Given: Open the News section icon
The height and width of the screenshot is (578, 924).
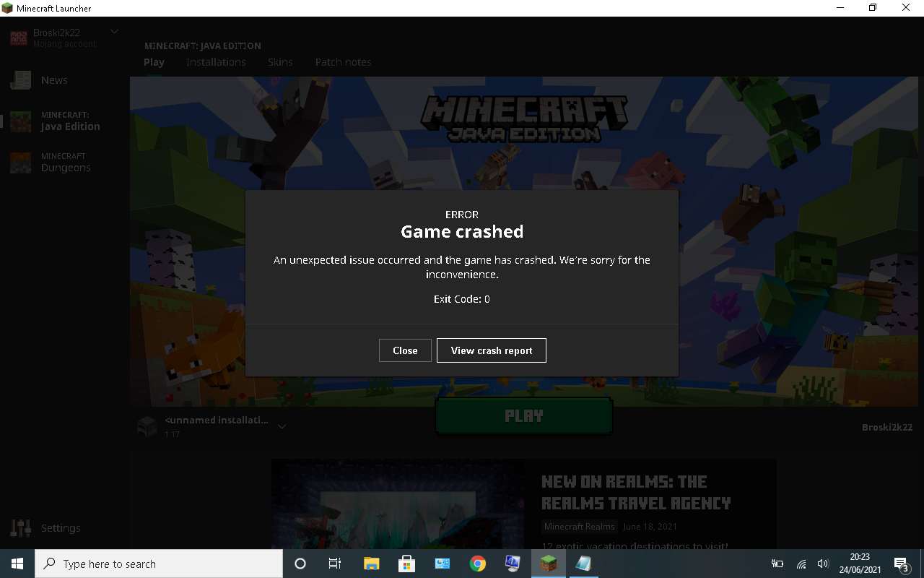Looking at the screenshot, I should pos(20,80).
